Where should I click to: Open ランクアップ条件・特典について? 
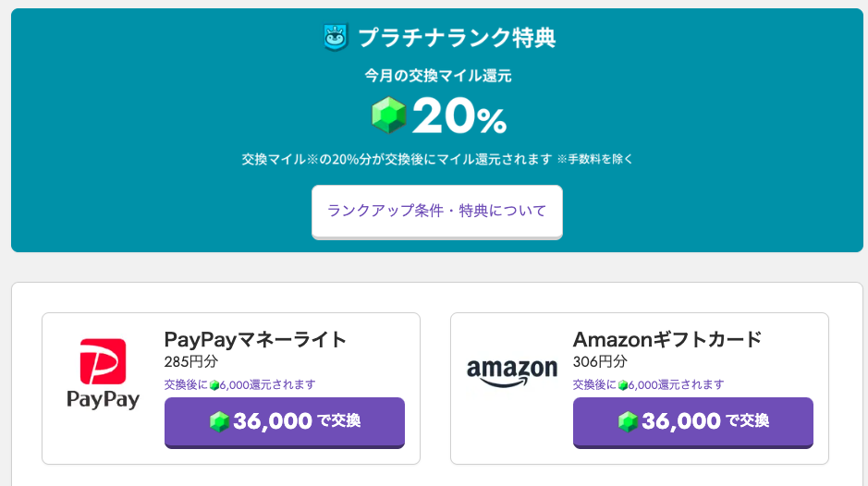click(437, 212)
